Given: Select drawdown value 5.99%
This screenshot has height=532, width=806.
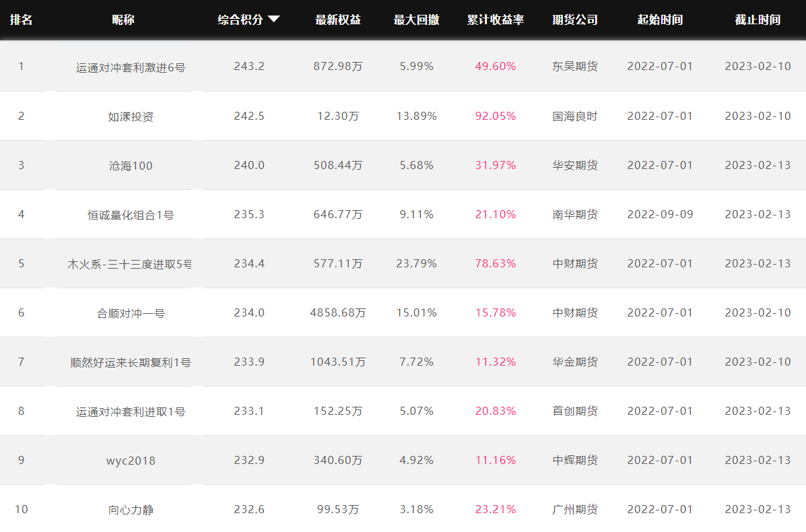Looking at the screenshot, I should coord(416,66).
